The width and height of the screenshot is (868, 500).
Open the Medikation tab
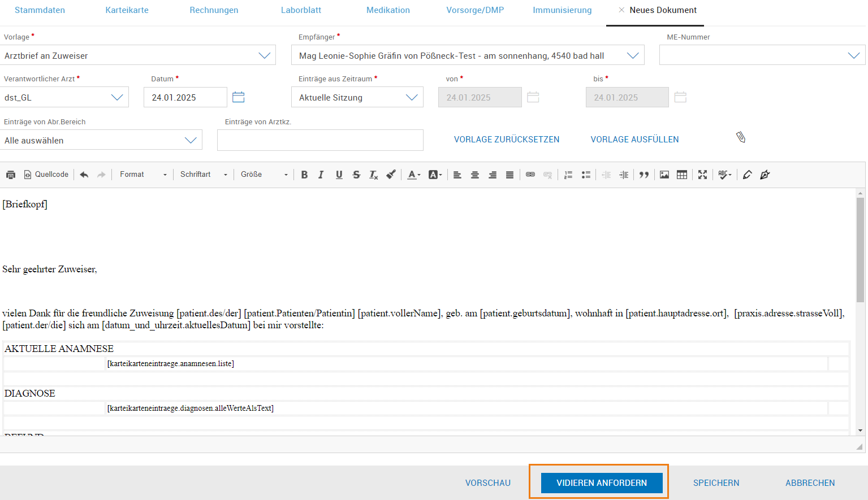388,10
